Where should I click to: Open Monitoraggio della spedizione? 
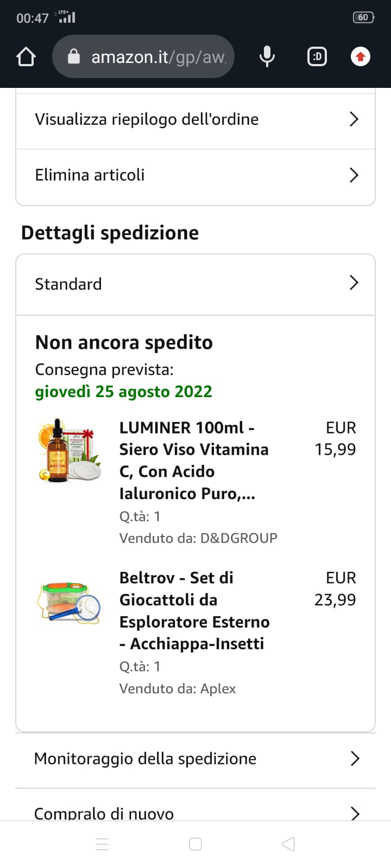(x=195, y=758)
